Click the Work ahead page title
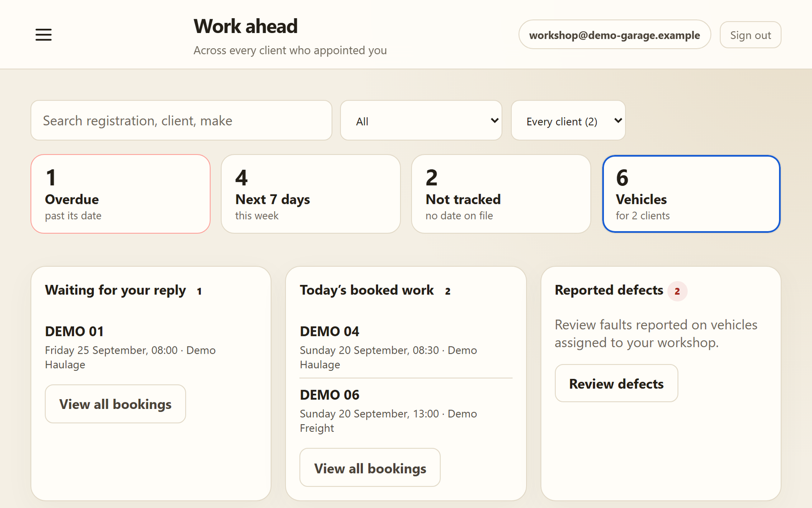Image resolution: width=812 pixels, height=508 pixels. [246, 26]
